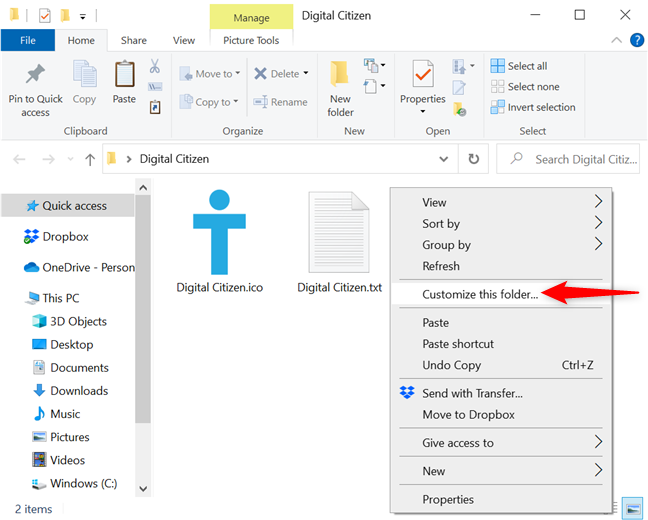Image resolution: width=648 pixels, height=520 pixels.
Task: Click the Rename button
Action: (280, 102)
